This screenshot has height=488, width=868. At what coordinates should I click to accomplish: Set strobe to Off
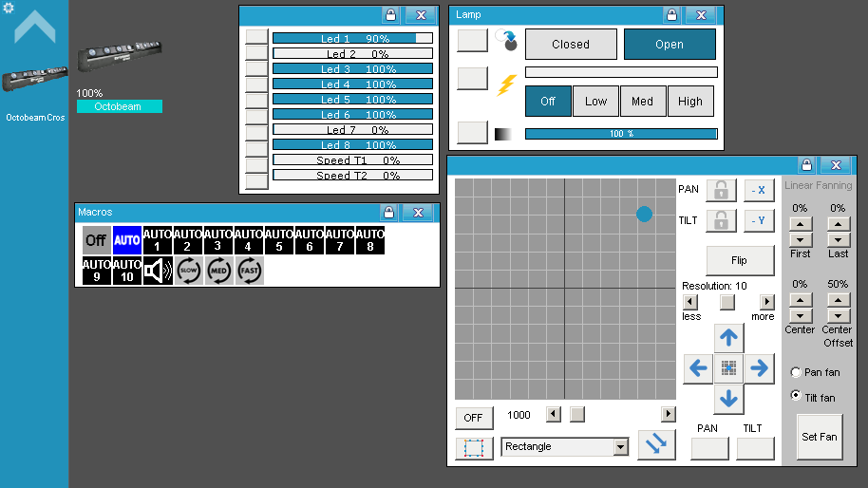point(548,102)
